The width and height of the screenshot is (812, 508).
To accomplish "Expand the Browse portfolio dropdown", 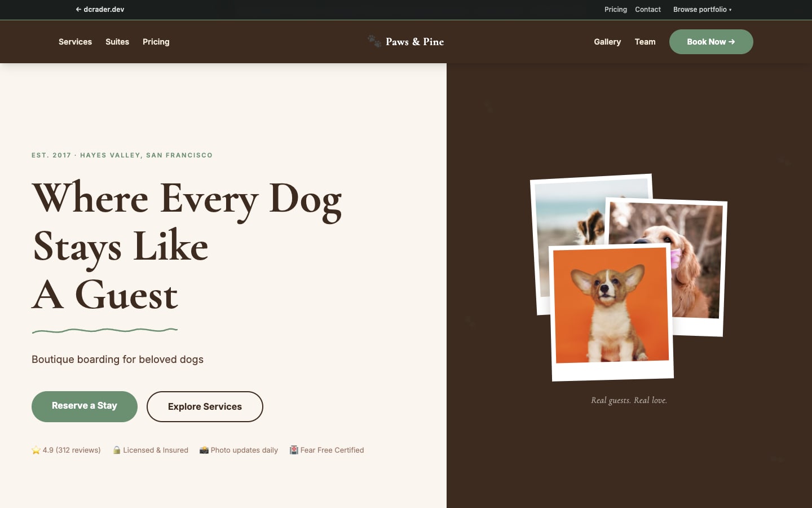I will 702,10.
